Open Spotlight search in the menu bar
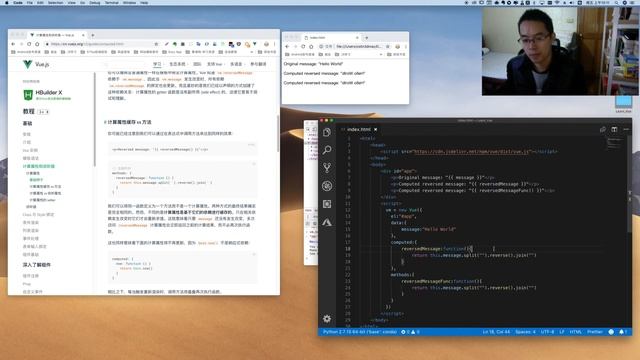 click(x=617, y=2)
